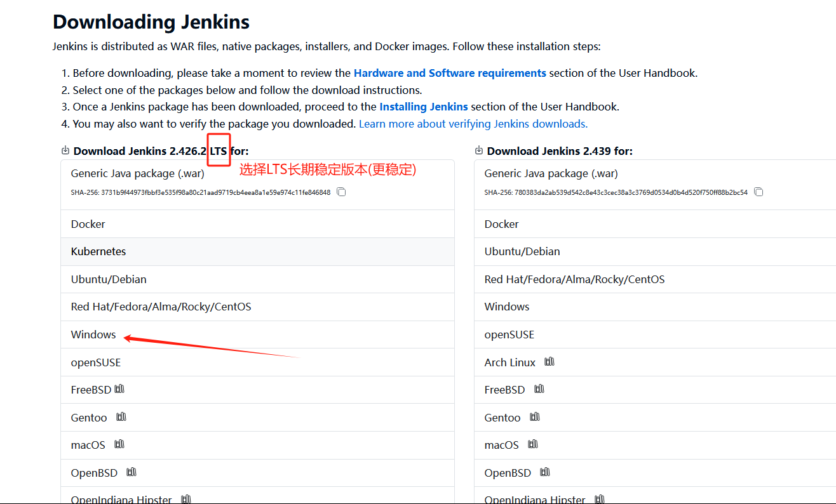Open the Installing Jenkins handbook link
The image size is (836, 504).
[424, 107]
